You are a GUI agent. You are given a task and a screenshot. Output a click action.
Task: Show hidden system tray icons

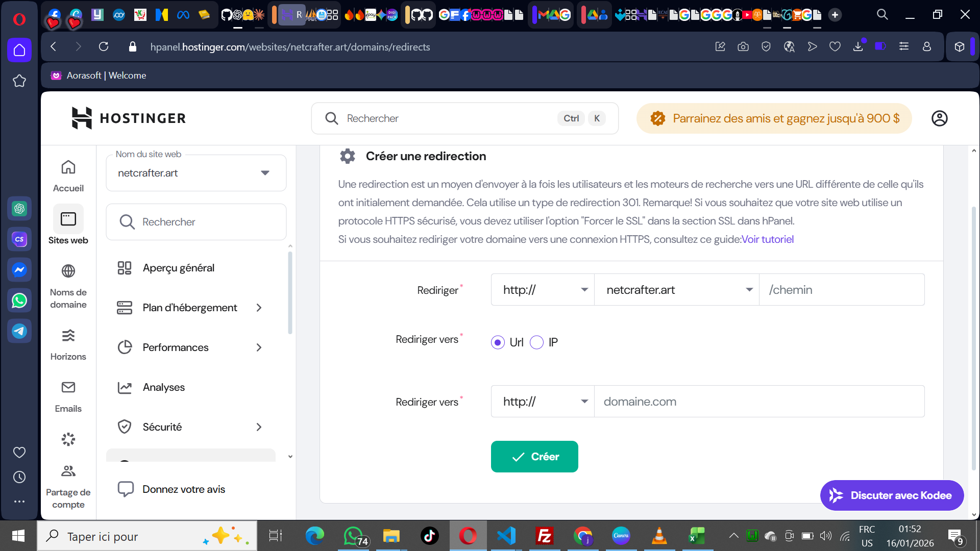pos(733,536)
